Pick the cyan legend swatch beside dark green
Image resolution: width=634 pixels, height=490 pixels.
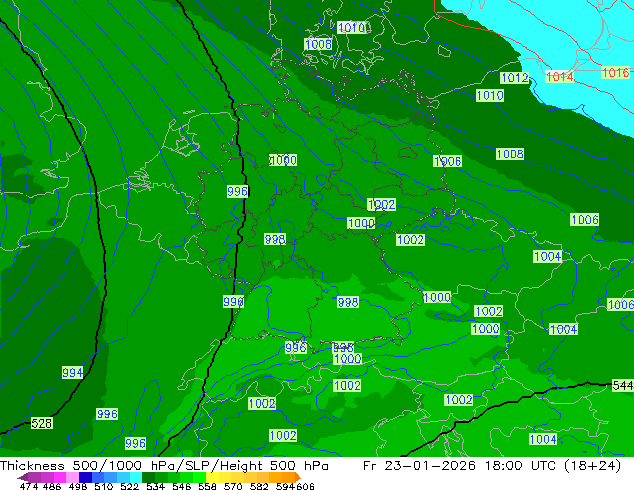136,477
